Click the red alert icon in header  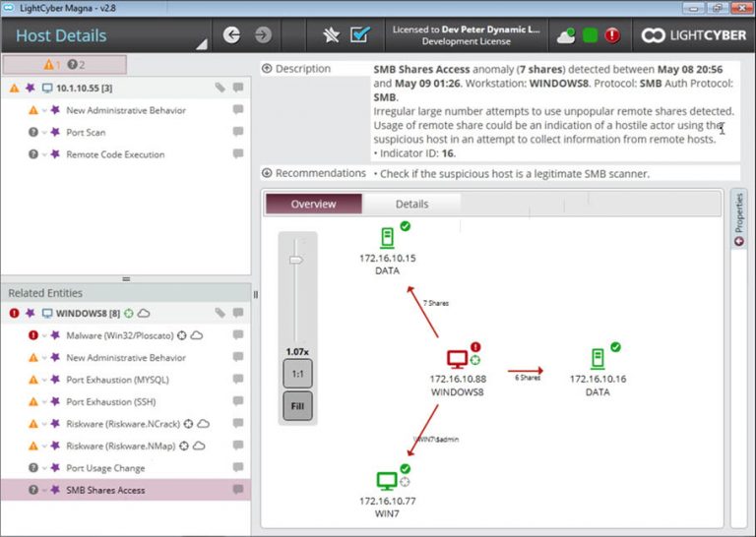612,35
